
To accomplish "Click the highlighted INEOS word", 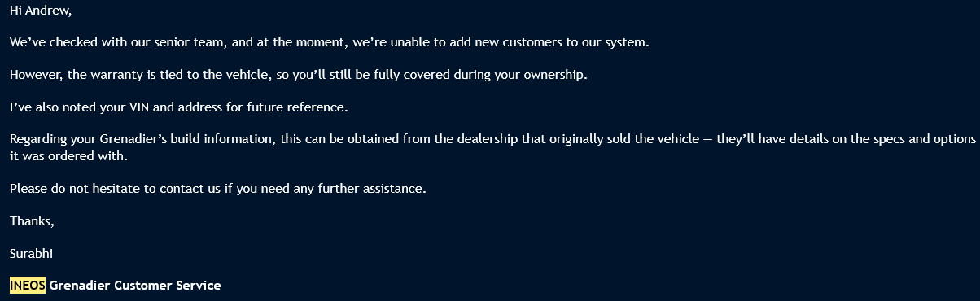I will [x=28, y=286].
